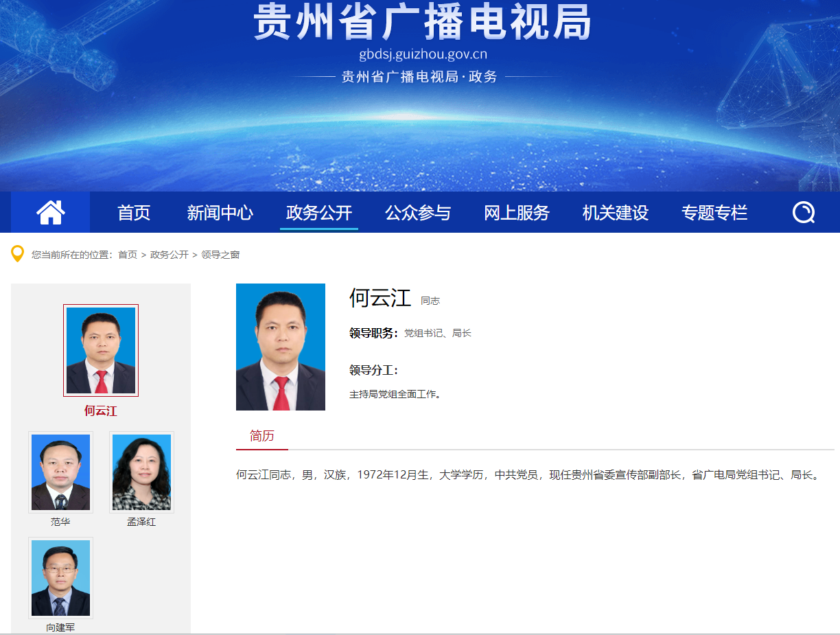
Task: Click 首页 breadcrumb link
Action: coord(128,255)
